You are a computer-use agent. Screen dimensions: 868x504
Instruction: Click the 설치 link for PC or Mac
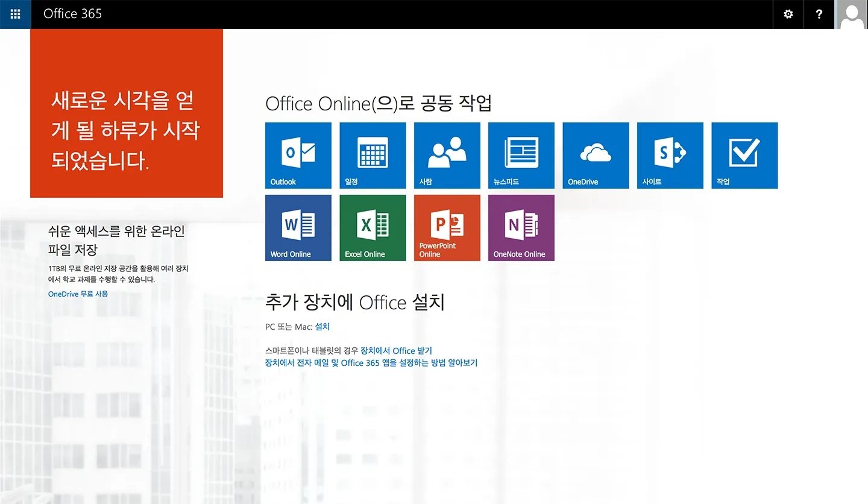pyautogui.click(x=322, y=327)
